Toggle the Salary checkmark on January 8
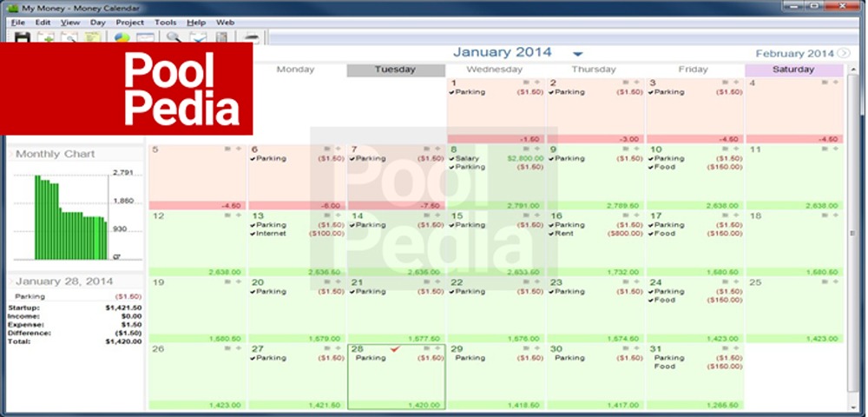 [452, 159]
